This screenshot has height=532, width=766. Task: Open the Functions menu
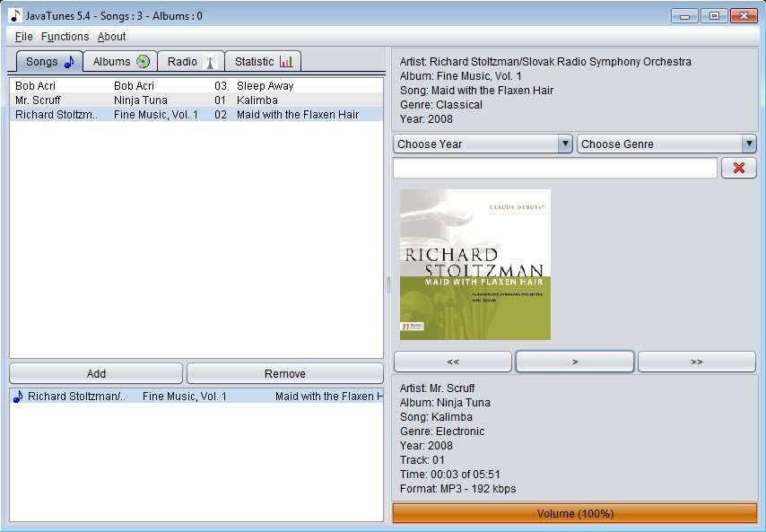pyautogui.click(x=65, y=37)
